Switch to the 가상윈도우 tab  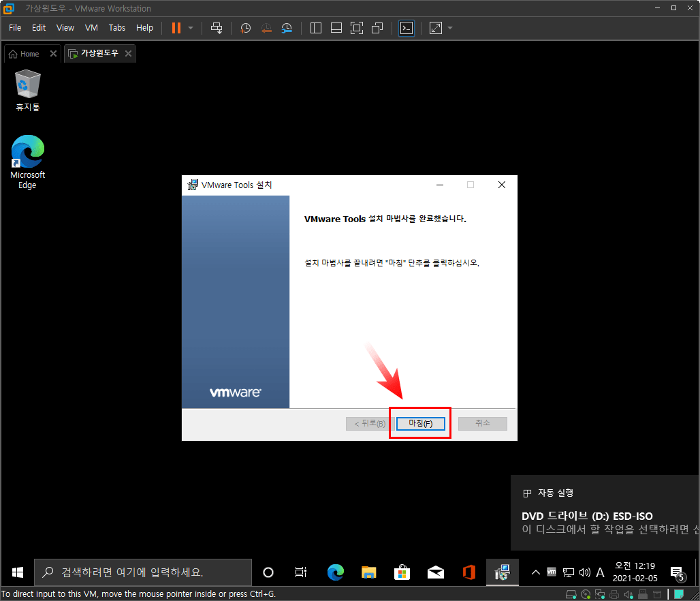coord(94,53)
